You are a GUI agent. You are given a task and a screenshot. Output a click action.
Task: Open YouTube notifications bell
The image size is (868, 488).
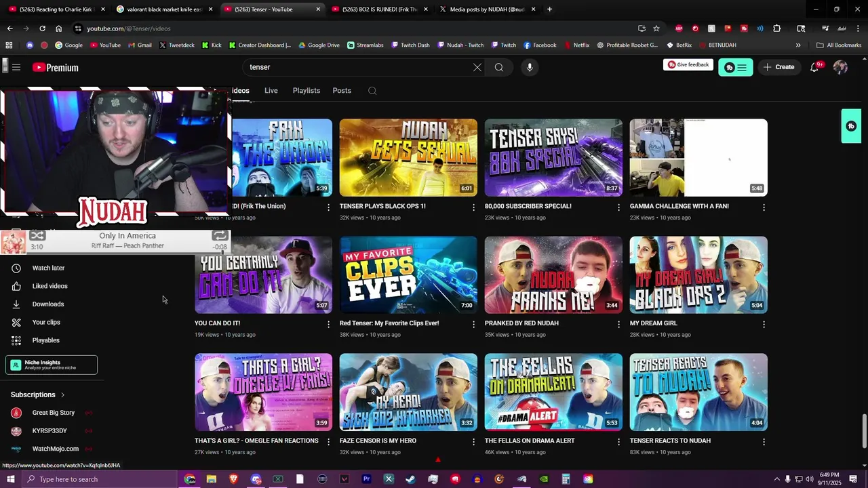[815, 66]
